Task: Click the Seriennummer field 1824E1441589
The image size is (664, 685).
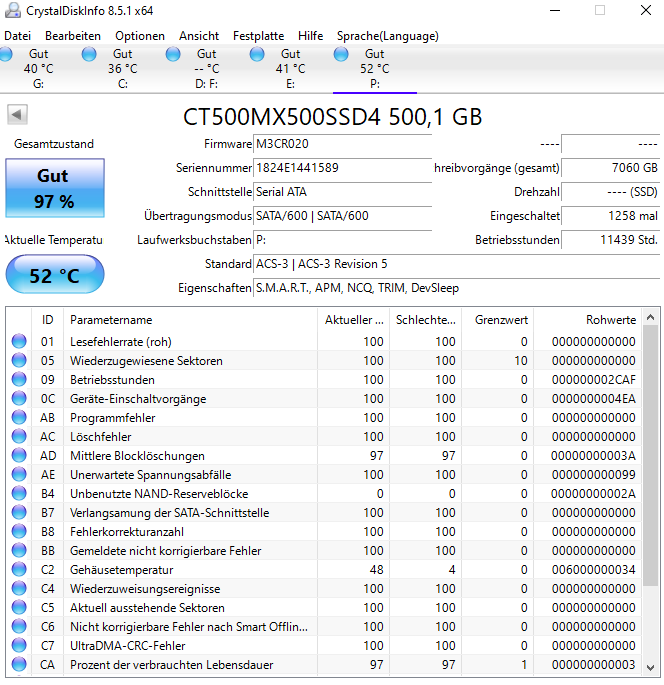Action: (342, 168)
